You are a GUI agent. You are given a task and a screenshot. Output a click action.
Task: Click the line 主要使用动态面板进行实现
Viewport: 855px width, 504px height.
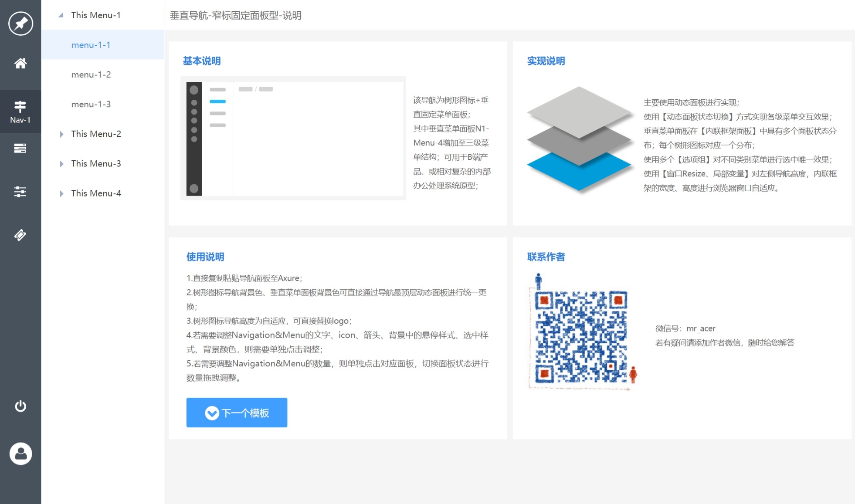[692, 103]
